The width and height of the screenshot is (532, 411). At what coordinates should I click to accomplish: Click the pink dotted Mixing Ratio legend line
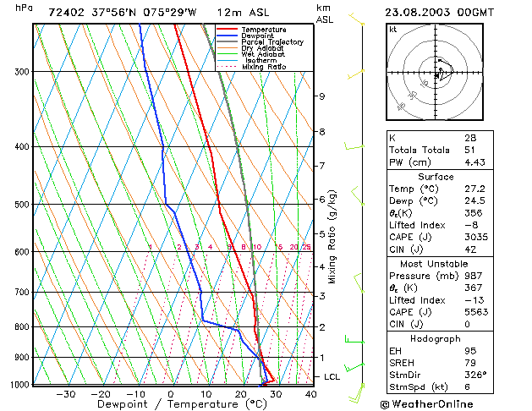227,67
